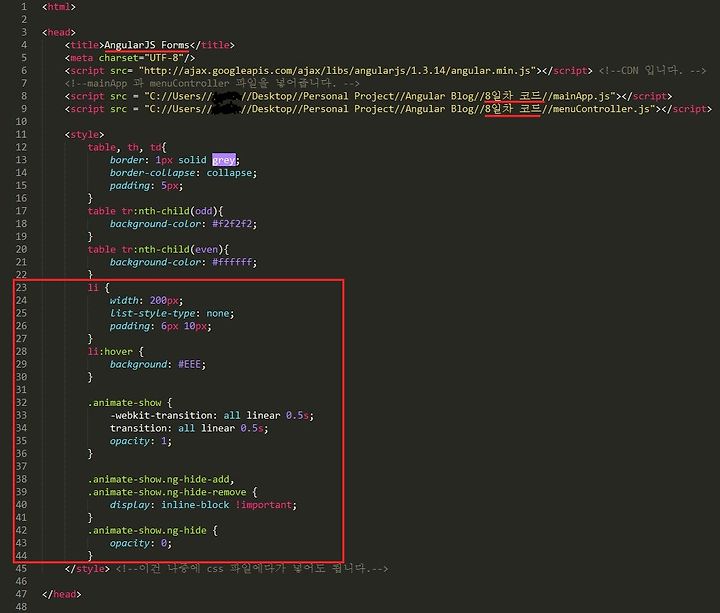
Task: Click the '#f2f2f2' color value
Action: coord(231,224)
